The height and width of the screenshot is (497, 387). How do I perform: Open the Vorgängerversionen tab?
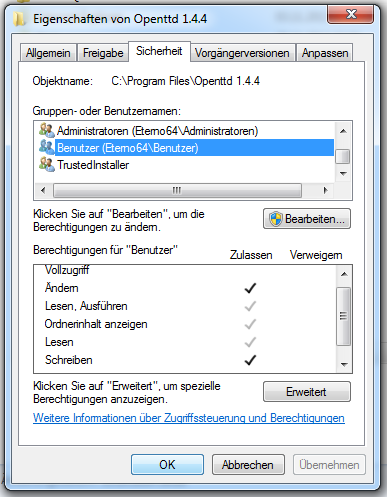point(242,53)
